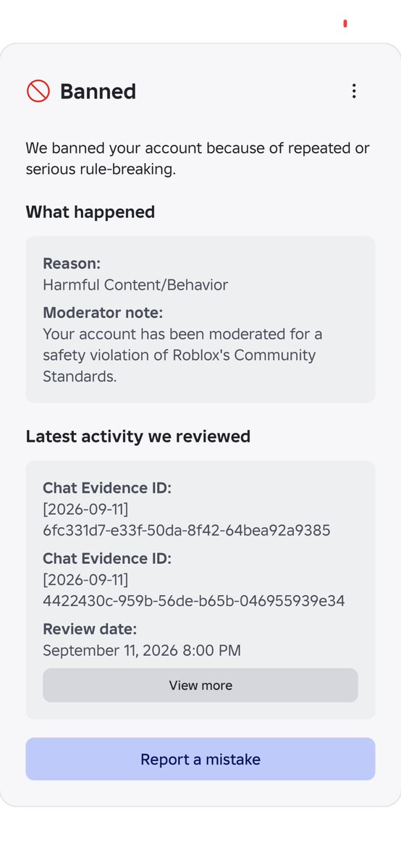Click the Latest activity we reviewed heading
This screenshot has height=868, width=401.
pos(138,437)
